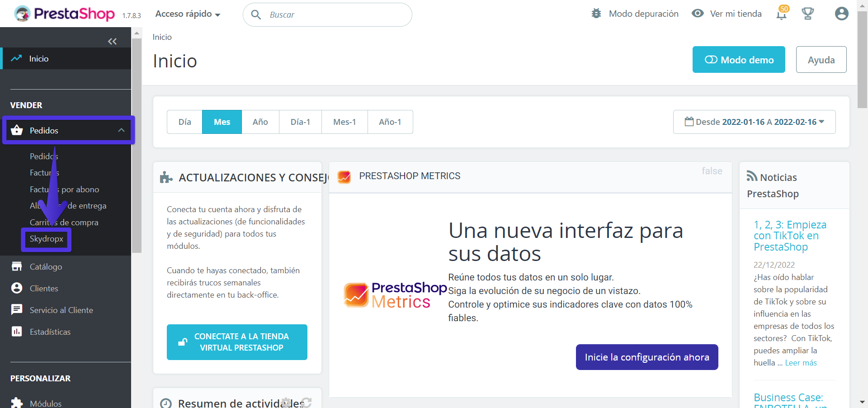Screen dimensions: 868x408
Task: Click the Servicio al Cliente chat icon
Action: coord(17,310)
